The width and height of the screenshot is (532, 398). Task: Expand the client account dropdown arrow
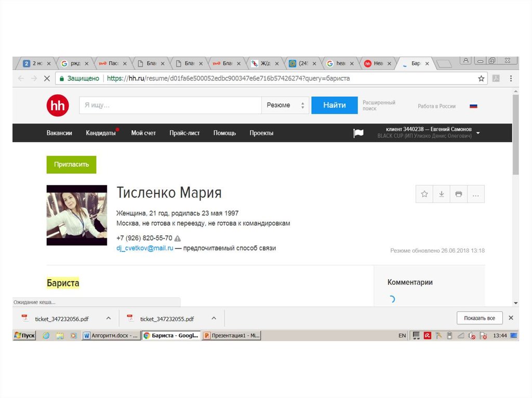click(478, 133)
